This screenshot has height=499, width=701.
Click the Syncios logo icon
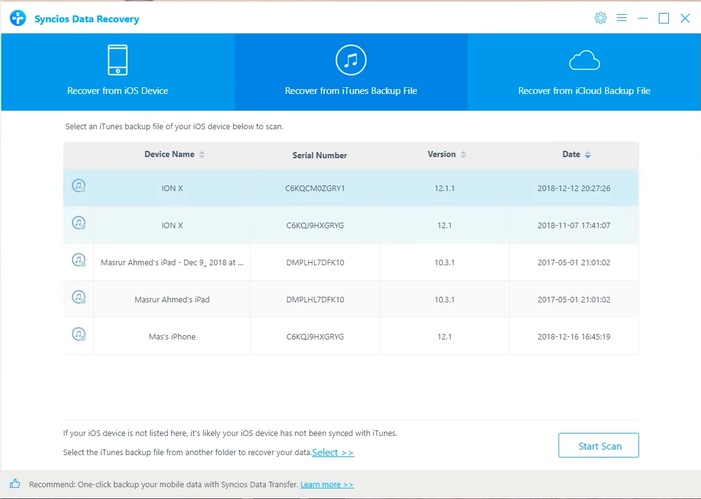(x=18, y=18)
